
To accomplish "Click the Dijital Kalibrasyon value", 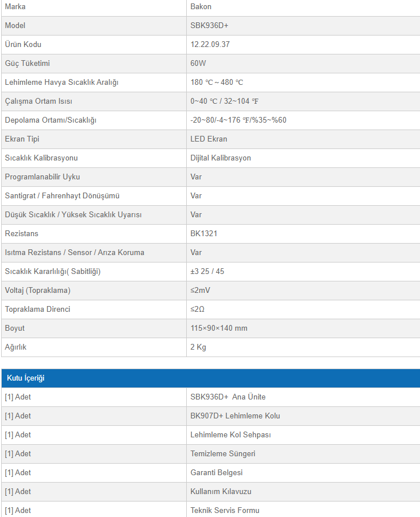I will 221,158.
